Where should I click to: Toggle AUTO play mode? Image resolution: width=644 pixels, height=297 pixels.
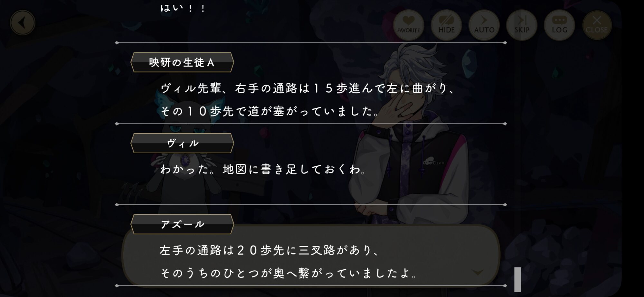tap(484, 25)
